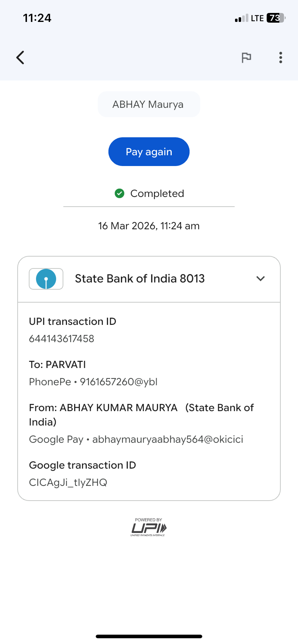298x644 pixels.
Task: Tap the green Completed checkmark icon
Action: click(119, 193)
